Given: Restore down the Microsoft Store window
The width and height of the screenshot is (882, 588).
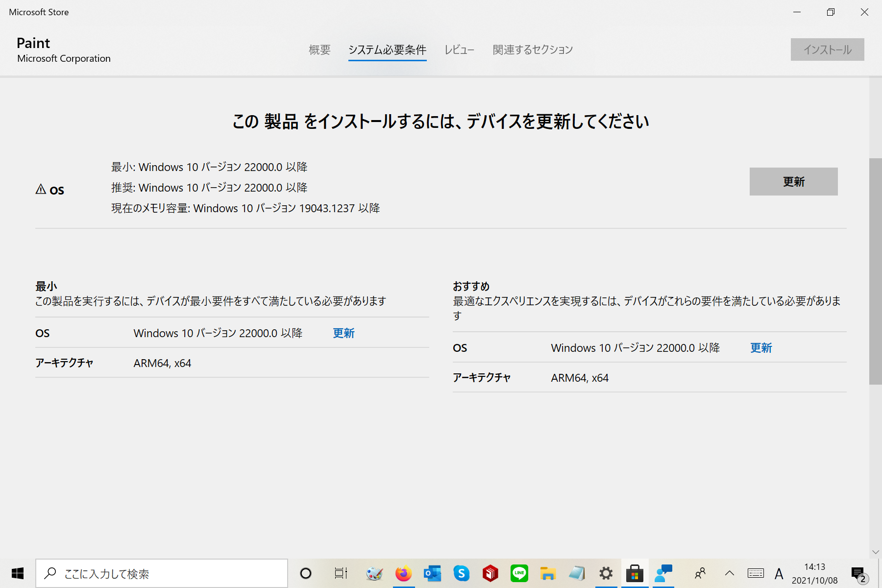Looking at the screenshot, I should tap(831, 12).
